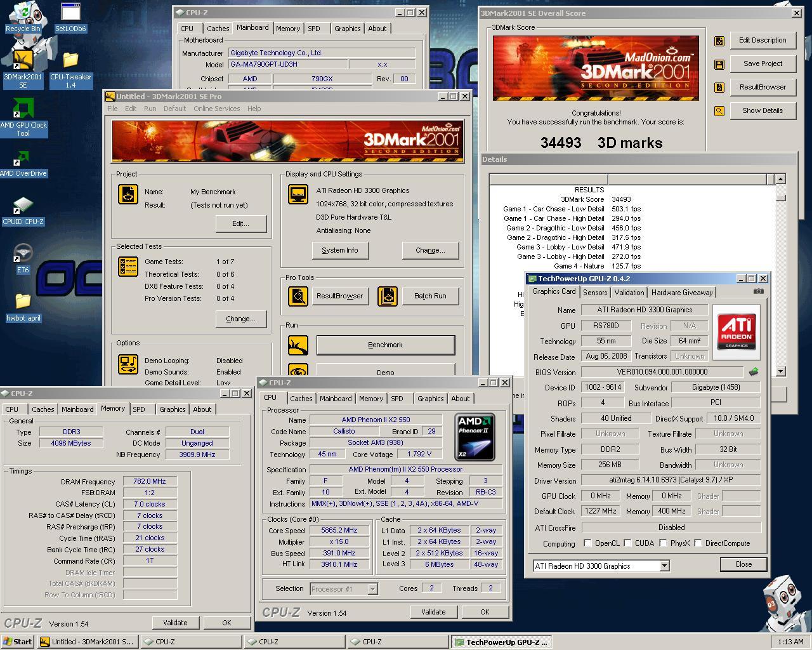The width and height of the screenshot is (812, 650).
Task: Switch to Validation tab in GPU-Z
Action: [629, 293]
